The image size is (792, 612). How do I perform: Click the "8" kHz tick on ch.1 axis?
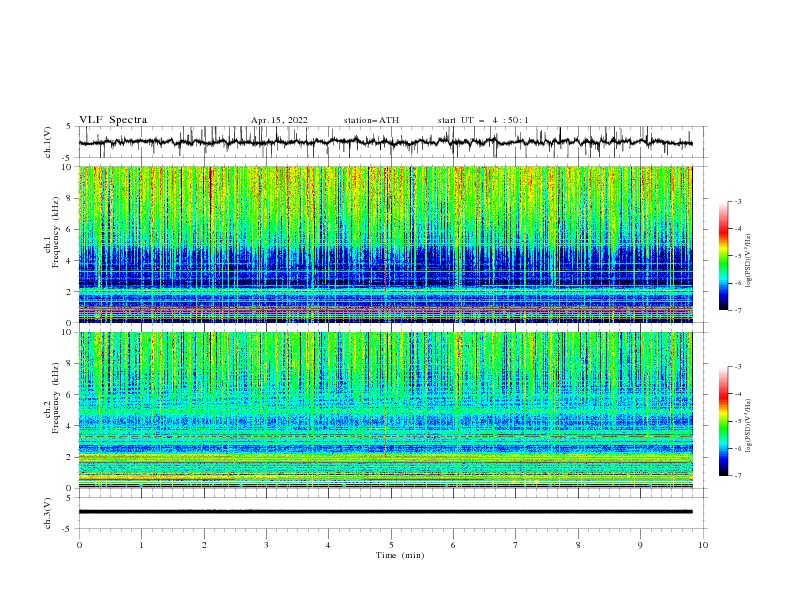point(71,198)
